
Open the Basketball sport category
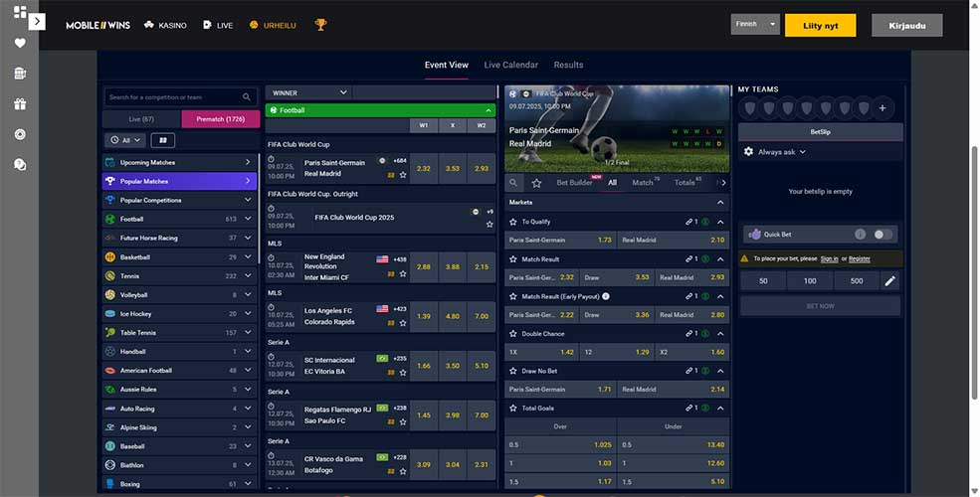coord(180,257)
